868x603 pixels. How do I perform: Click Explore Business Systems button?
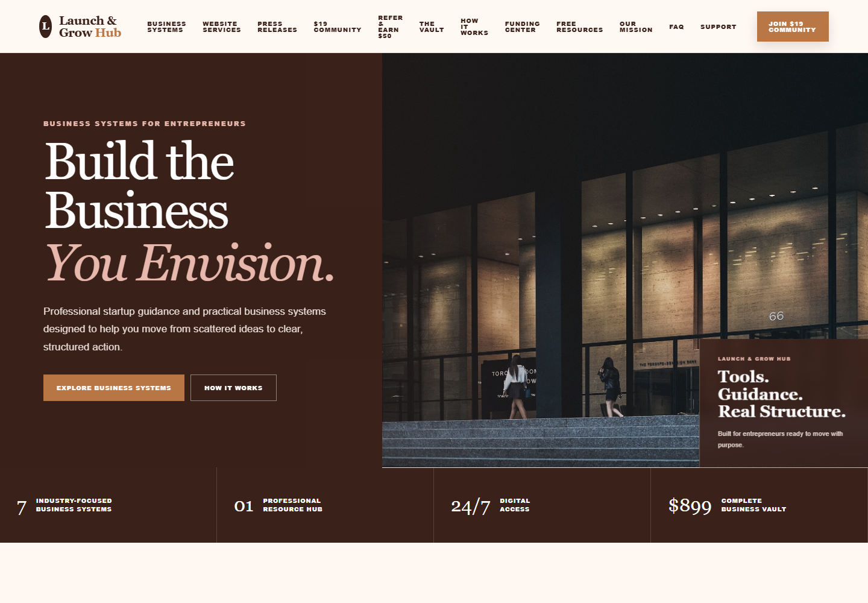pos(114,388)
